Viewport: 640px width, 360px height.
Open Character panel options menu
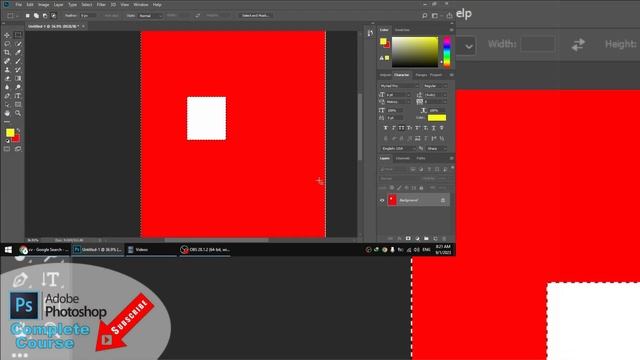pyautogui.click(x=451, y=75)
